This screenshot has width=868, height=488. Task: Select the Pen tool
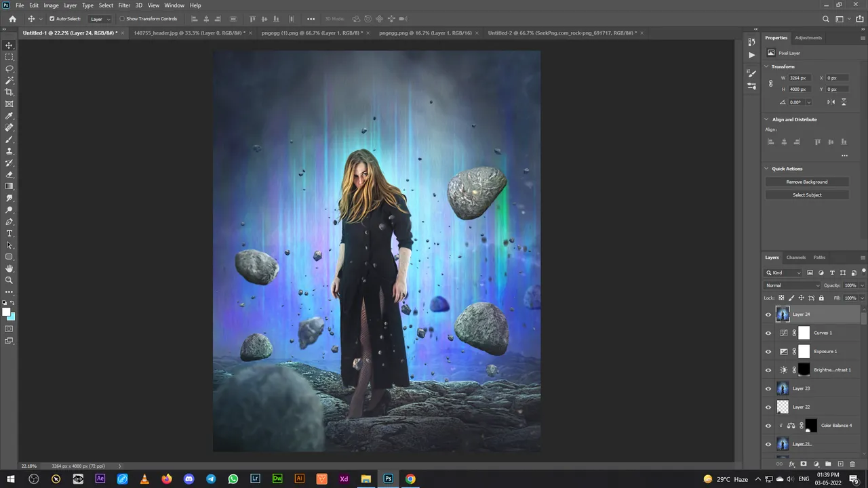[9, 222]
